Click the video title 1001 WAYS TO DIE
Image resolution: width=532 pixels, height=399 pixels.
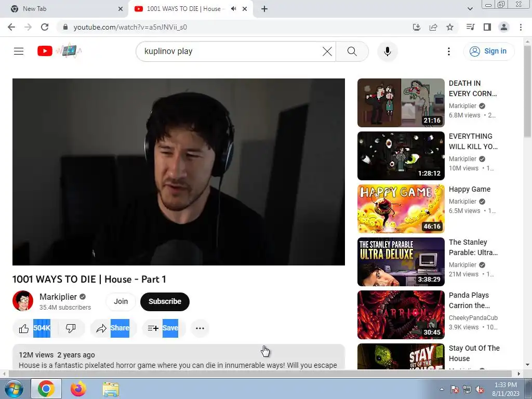[x=89, y=279]
